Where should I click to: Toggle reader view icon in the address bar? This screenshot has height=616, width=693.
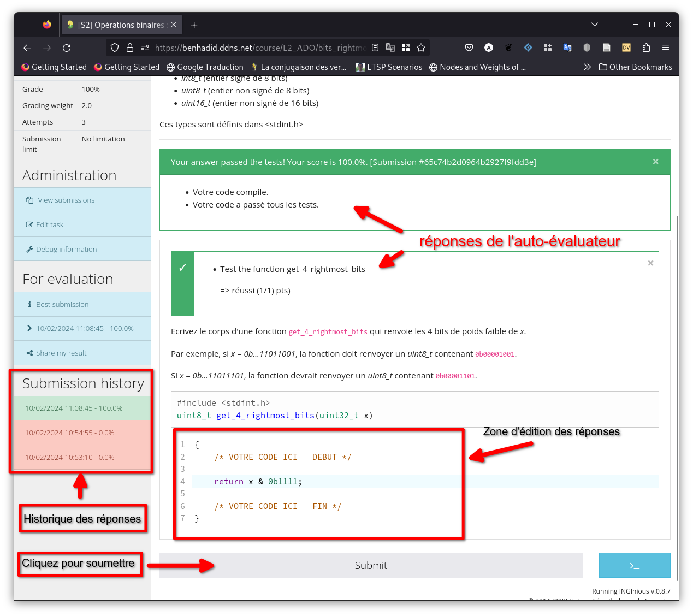[x=375, y=48]
